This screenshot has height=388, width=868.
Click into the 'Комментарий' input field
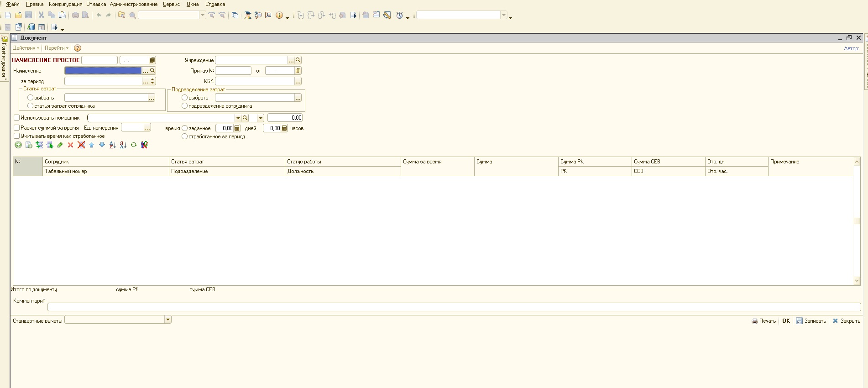tap(454, 307)
